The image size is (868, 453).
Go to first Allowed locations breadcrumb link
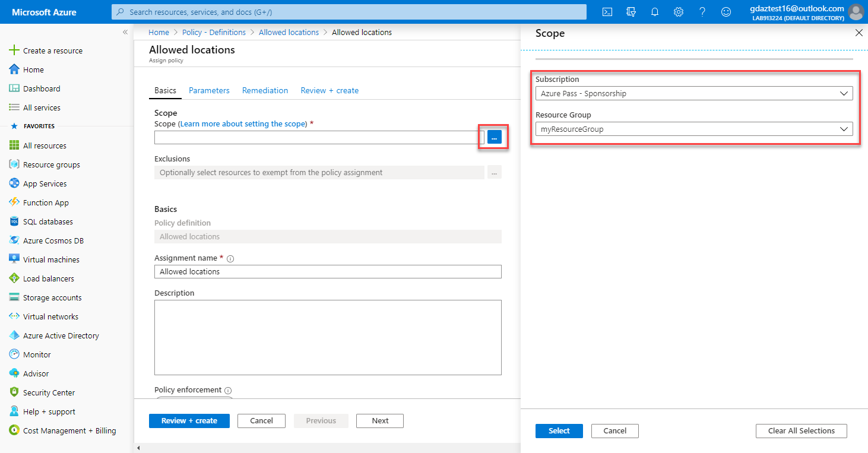pyautogui.click(x=289, y=33)
